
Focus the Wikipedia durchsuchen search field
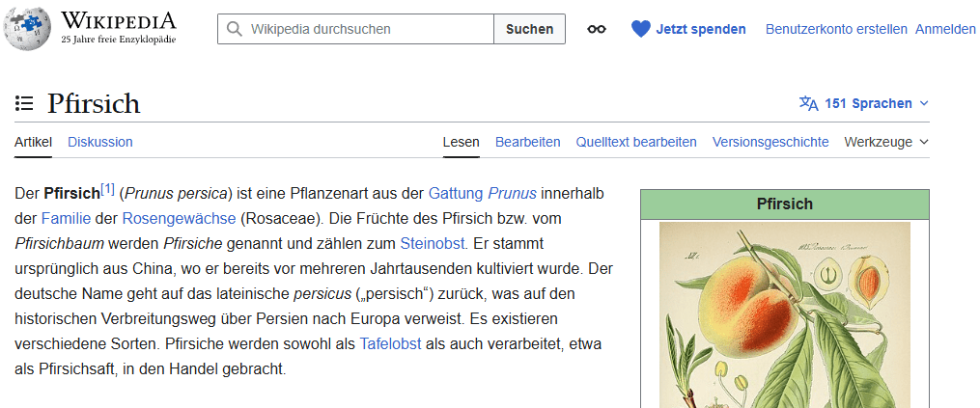point(367,29)
